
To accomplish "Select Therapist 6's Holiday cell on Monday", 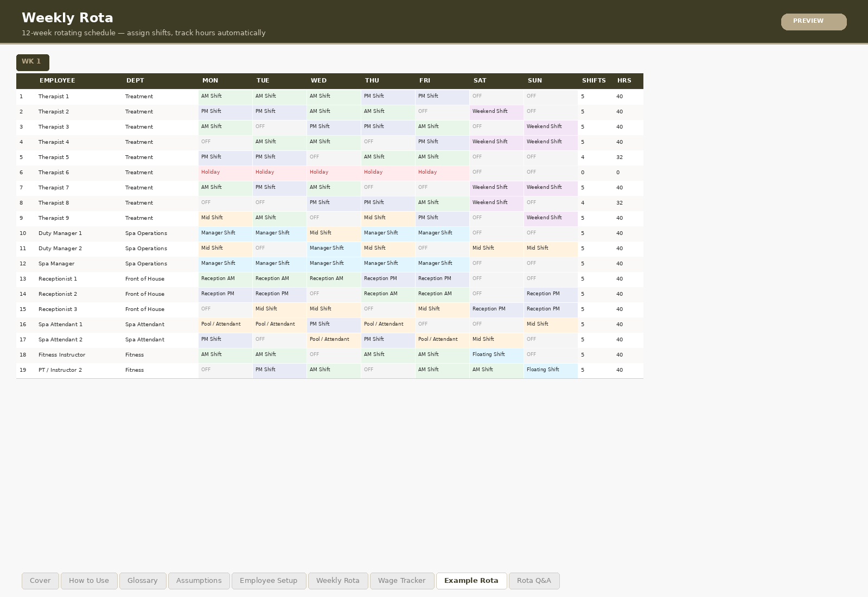I will (x=225, y=173).
